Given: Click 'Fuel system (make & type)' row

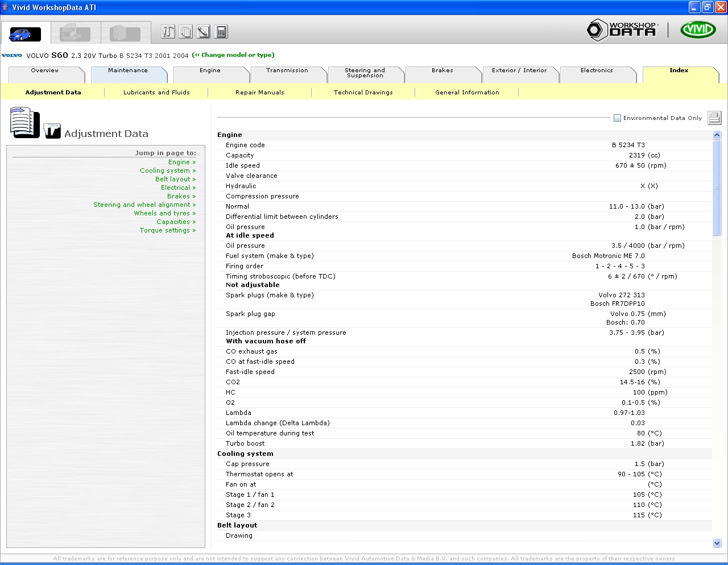Looking at the screenshot, I should [x=465, y=256].
